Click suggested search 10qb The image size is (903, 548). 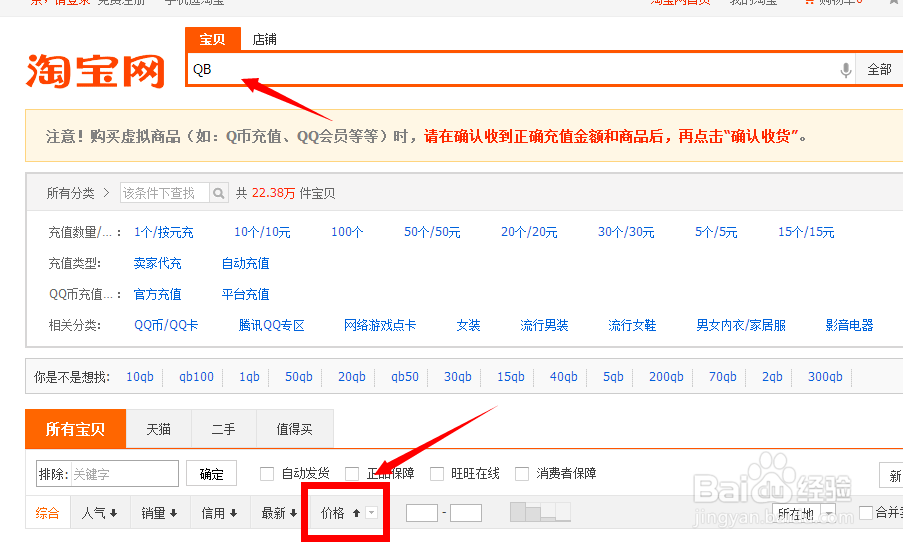[140, 376]
